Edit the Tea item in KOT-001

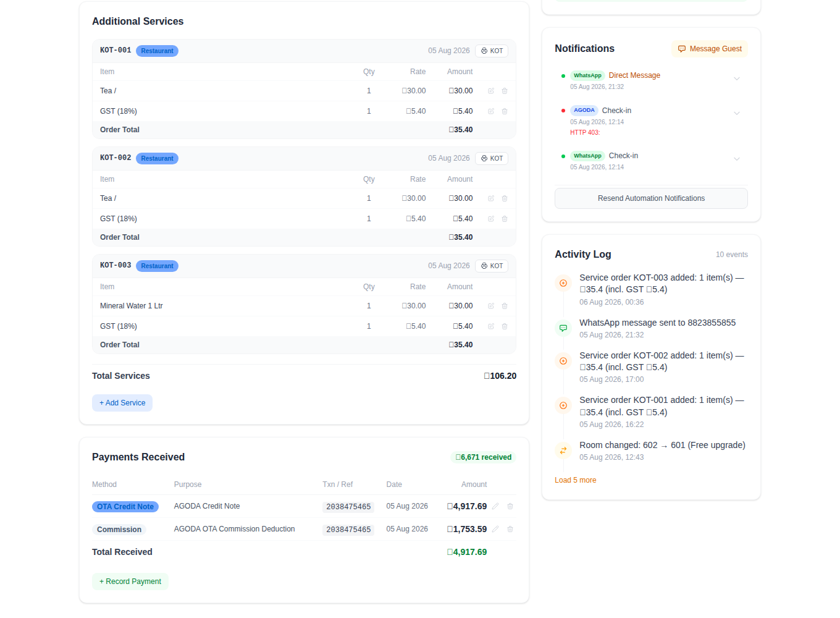click(x=491, y=91)
